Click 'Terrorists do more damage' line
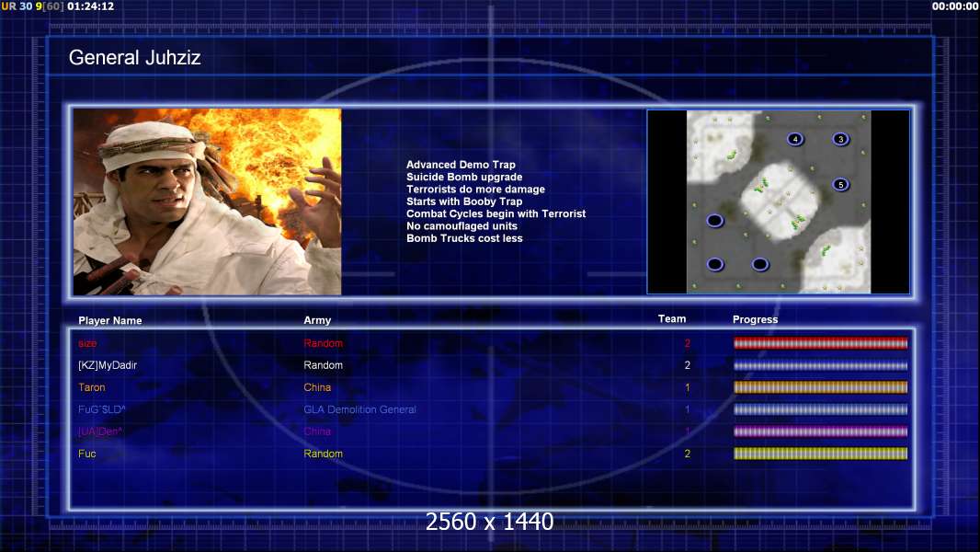Viewport: 980px width, 552px height. (475, 189)
